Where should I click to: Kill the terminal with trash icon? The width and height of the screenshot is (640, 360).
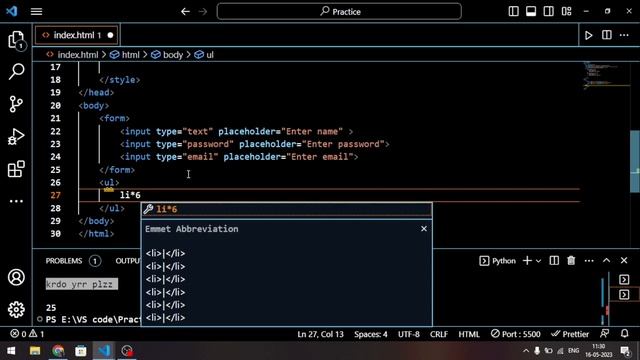(x=571, y=260)
